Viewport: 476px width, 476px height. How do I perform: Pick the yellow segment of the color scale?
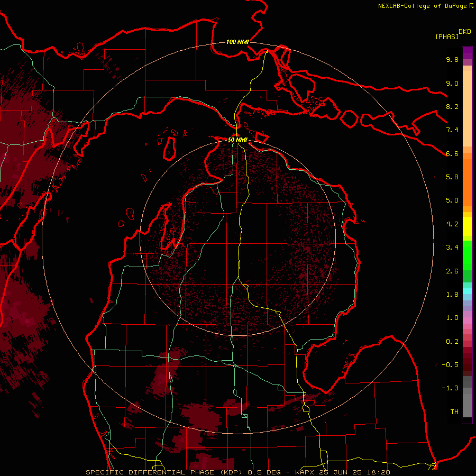coord(467,226)
